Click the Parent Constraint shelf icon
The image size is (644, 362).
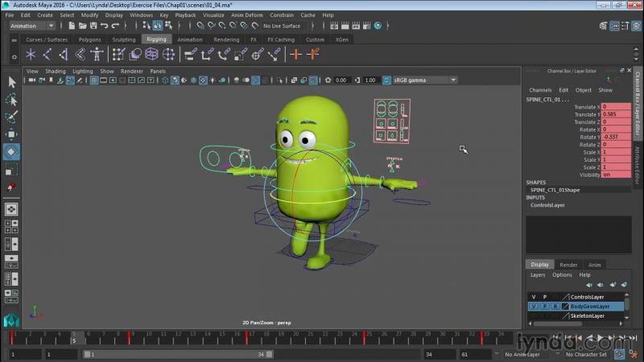click(x=190, y=54)
